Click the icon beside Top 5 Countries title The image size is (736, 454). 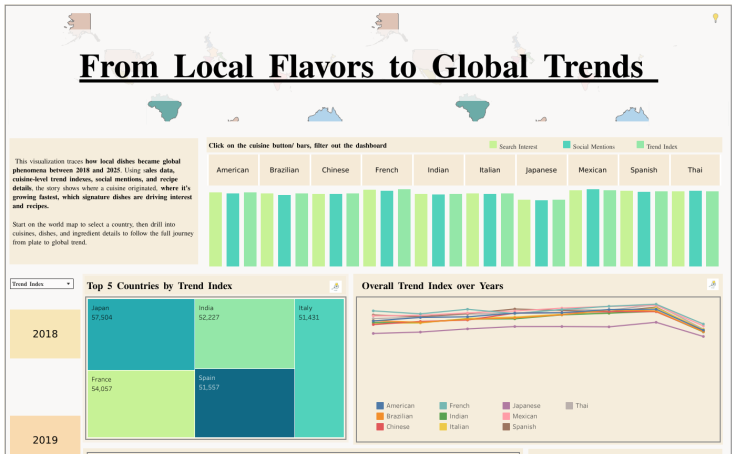(x=336, y=286)
